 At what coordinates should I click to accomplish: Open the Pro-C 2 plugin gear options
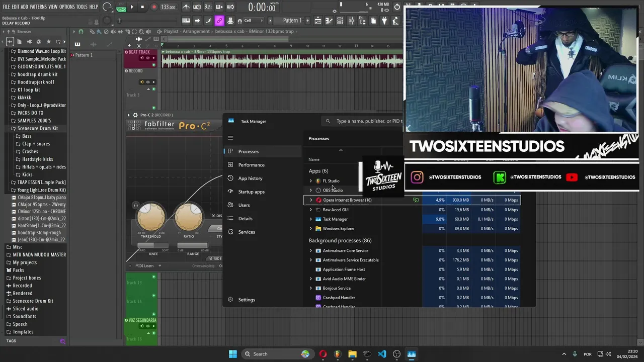(x=135, y=115)
